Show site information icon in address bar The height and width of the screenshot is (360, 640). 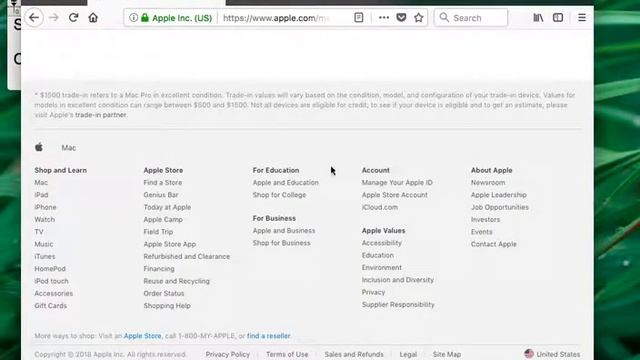point(133,18)
